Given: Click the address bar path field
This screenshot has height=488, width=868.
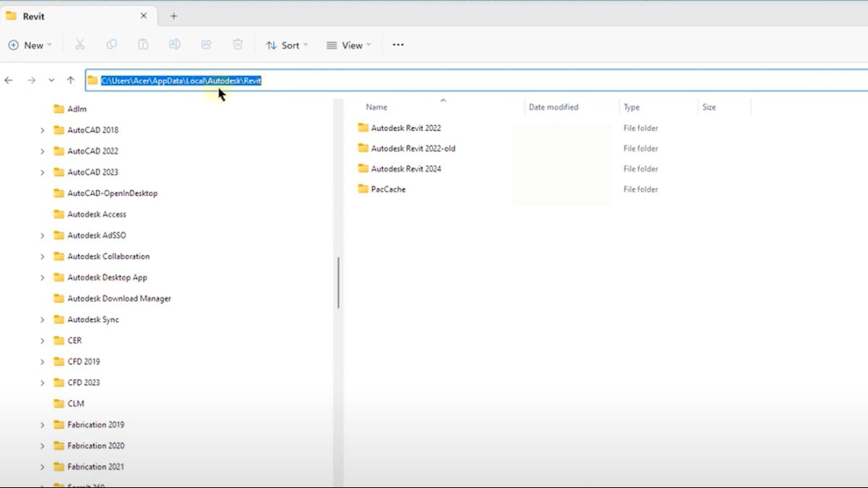Looking at the screenshot, I should click(x=476, y=80).
